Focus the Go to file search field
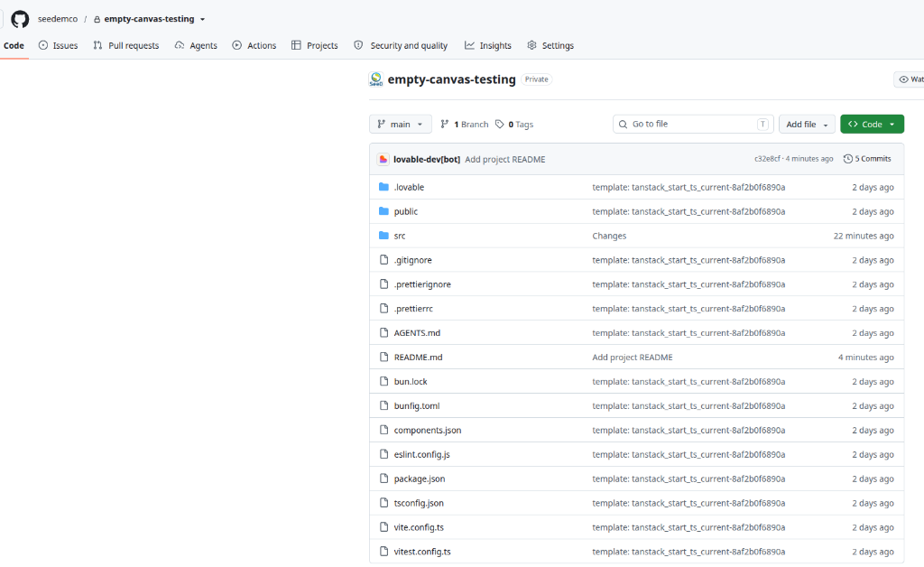The height and width of the screenshot is (567, 924). (693, 124)
